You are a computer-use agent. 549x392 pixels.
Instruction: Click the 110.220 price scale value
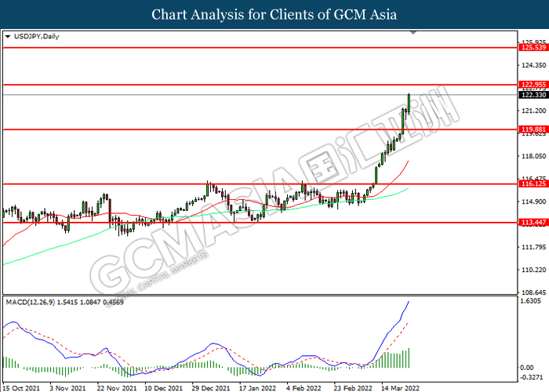click(x=533, y=270)
